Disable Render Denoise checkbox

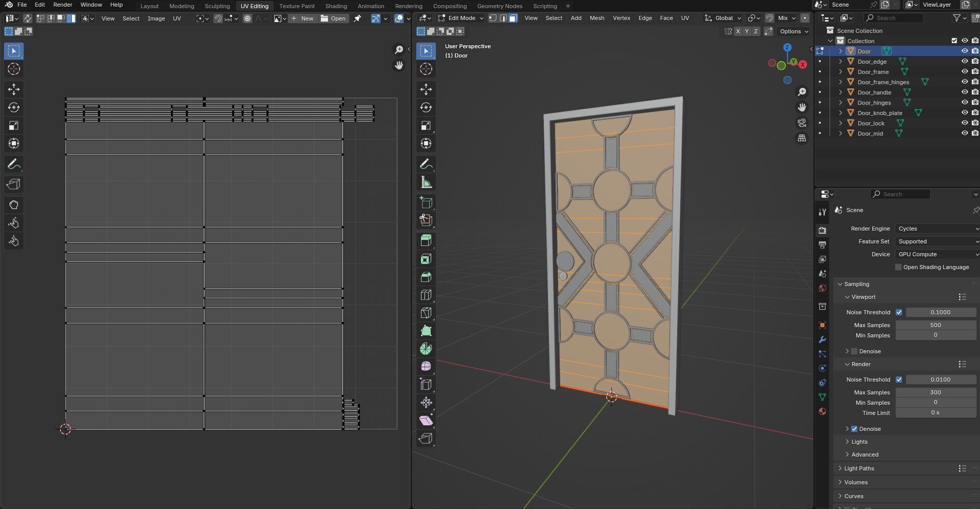coord(854,429)
